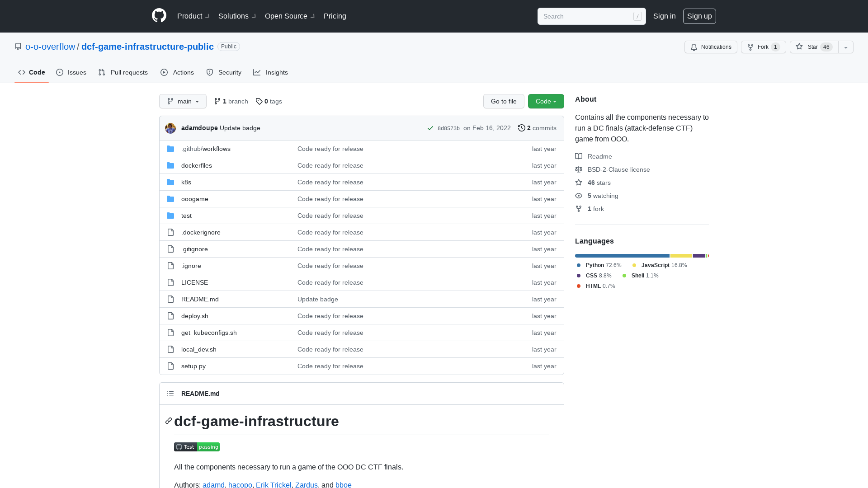Switch to the Actions tab
868x488 pixels.
coord(177,72)
